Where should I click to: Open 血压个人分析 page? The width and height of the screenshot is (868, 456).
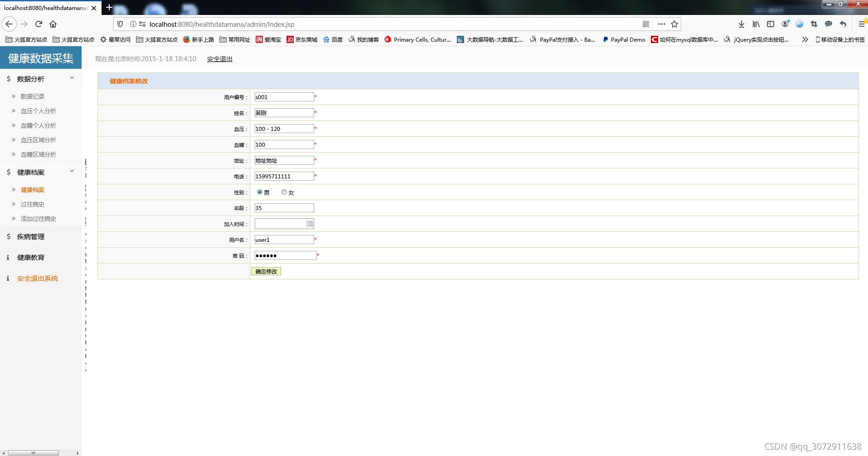point(39,111)
